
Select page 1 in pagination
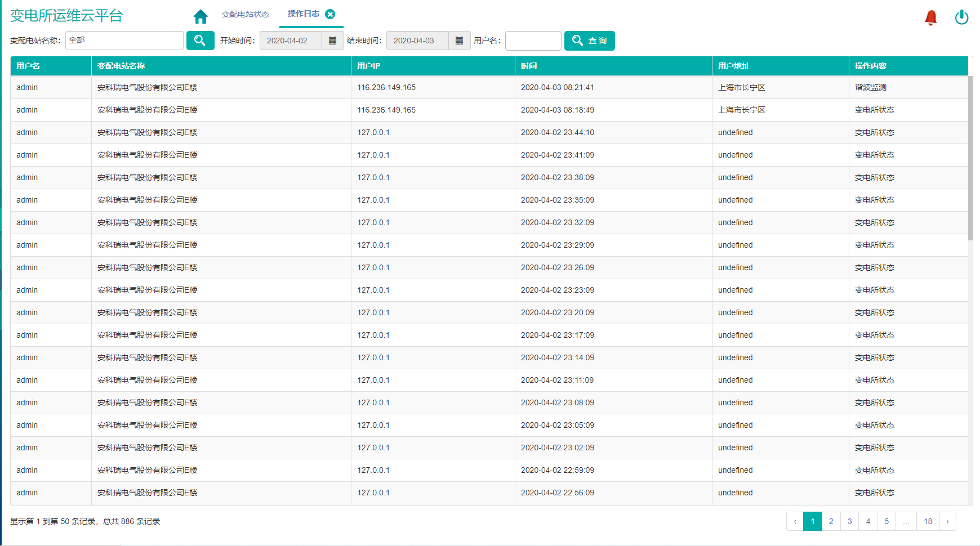click(813, 521)
